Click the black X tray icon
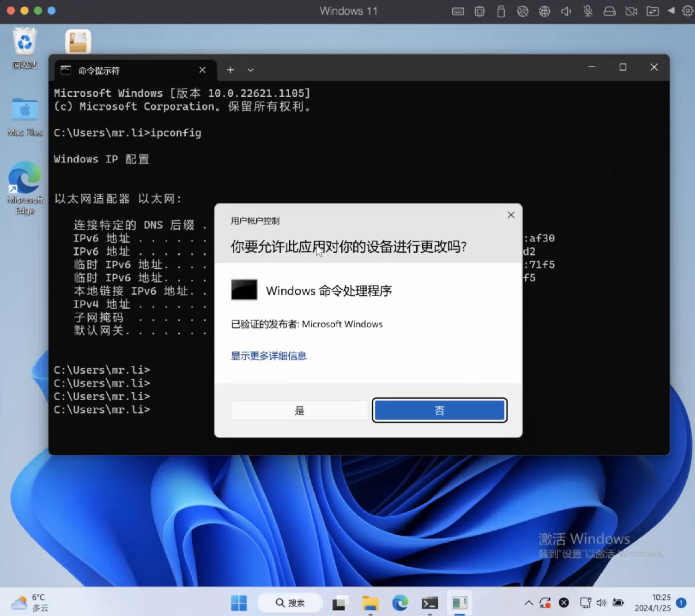Screen dimensions: 695x616 [564, 603]
